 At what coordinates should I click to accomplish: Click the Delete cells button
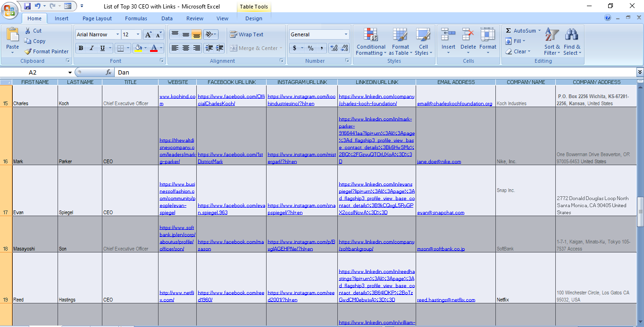pos(468,42)
